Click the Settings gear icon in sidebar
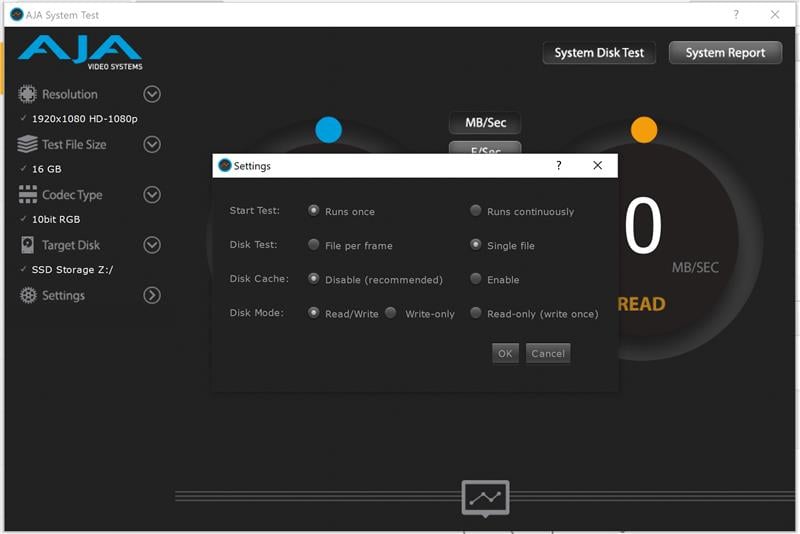Image resolution: width=800 pixels, height=534 pixels. point(28,295)
